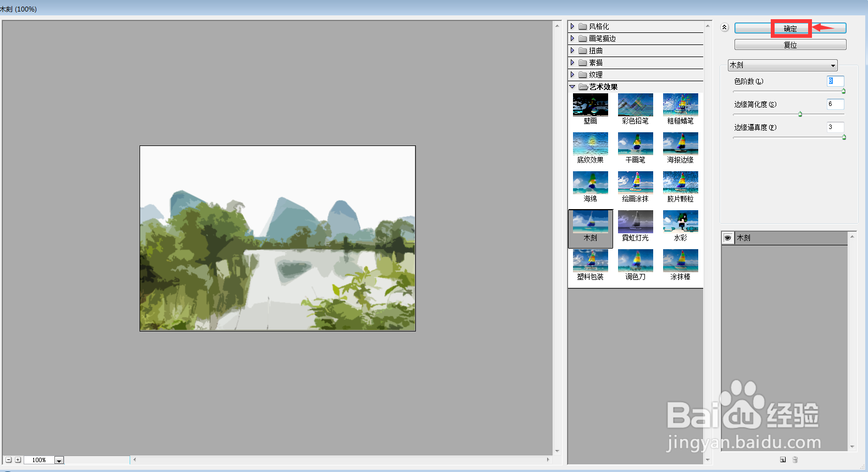Click preview horizontal scrollbar right arrow
Viewport: 868px width, 472px height.
pos(548,460)
